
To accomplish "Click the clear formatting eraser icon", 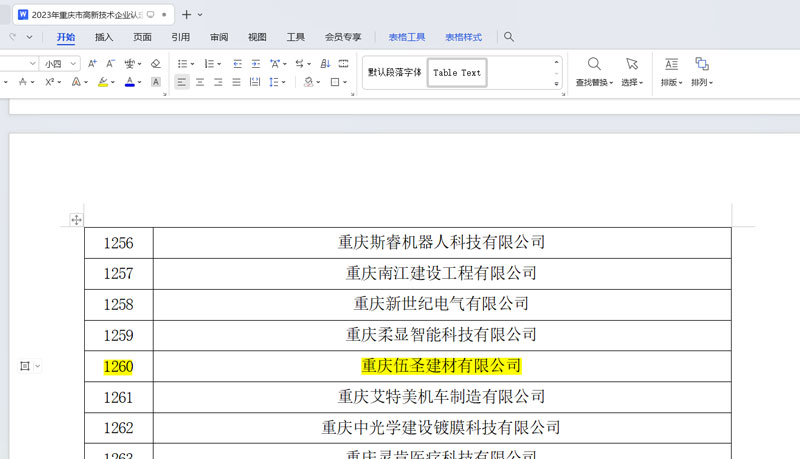I will coord(155,64).
